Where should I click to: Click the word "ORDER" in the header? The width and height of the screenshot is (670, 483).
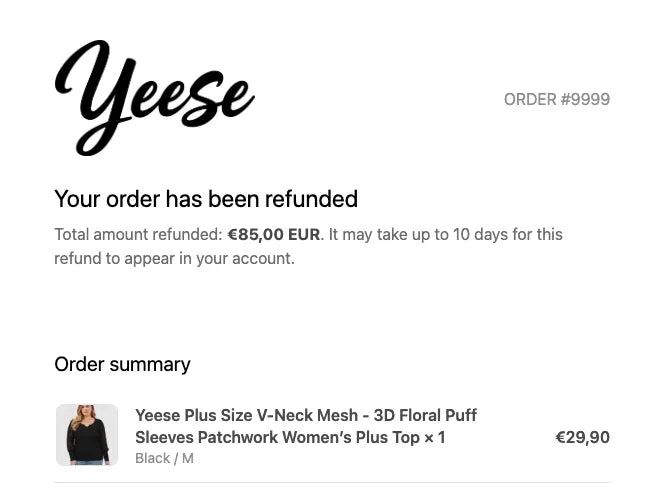coord(530,99)
